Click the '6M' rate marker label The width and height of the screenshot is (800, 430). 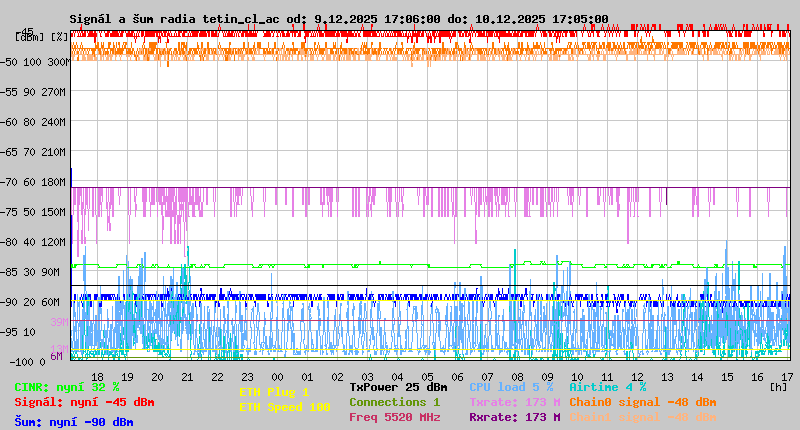(x=57, y=356)
